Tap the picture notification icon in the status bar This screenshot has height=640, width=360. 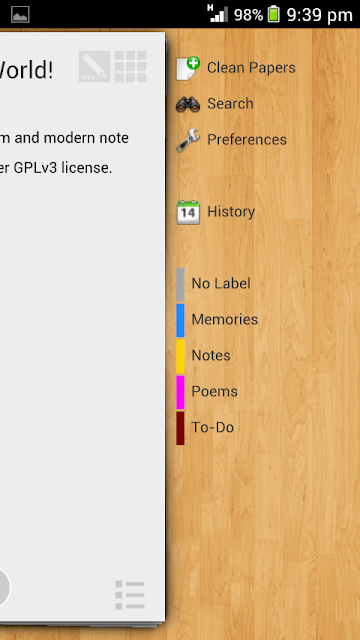20,14
